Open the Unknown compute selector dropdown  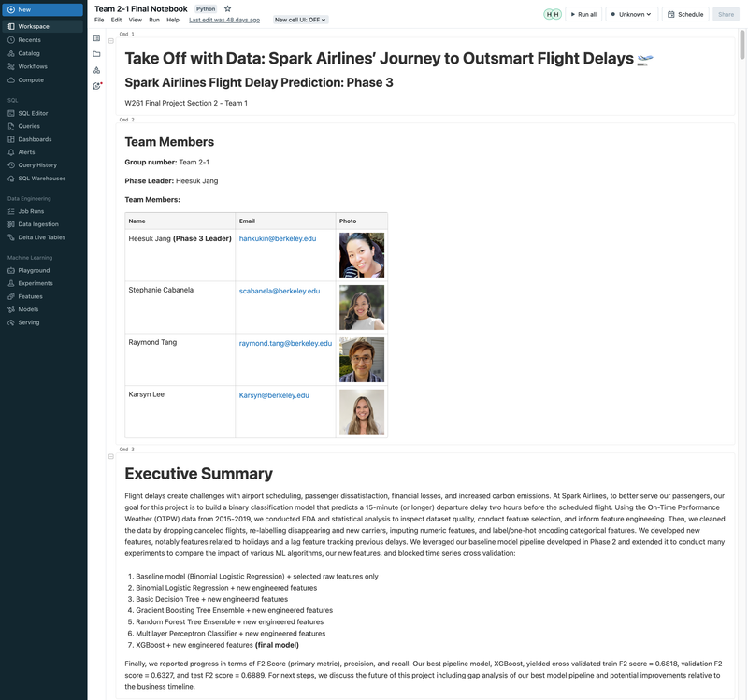click(x=630, y=13)
